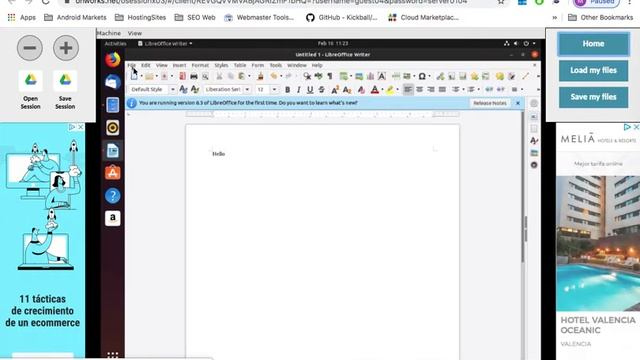Viewport: 640px width, 360px height.
Task: Click the Release Notes button in infobar
Action: [x=490, y=103]
